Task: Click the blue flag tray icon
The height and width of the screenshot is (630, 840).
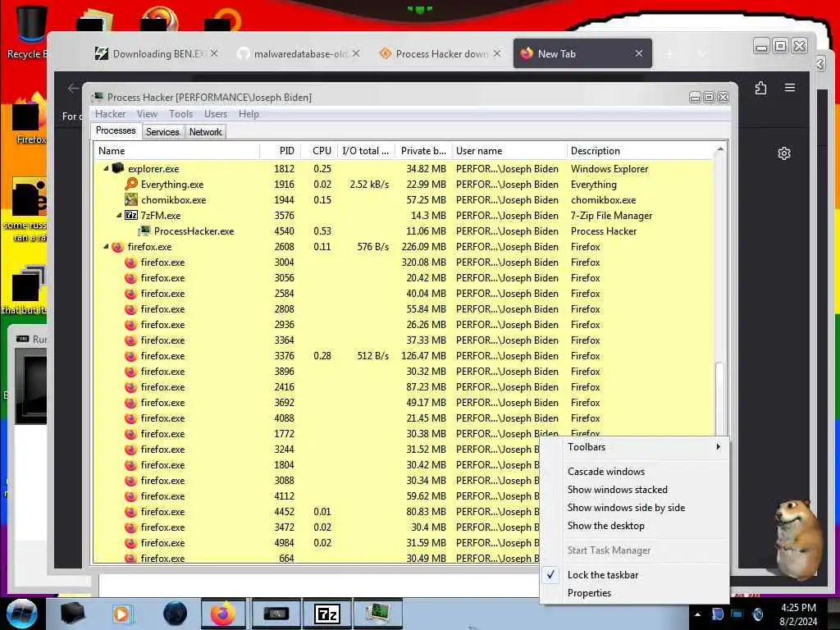Action: click(x=717, y=614)
